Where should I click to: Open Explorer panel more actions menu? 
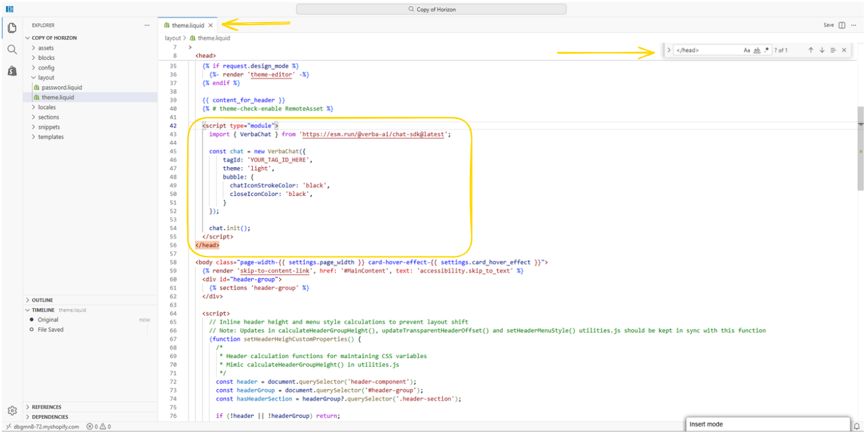click(147, 25)
